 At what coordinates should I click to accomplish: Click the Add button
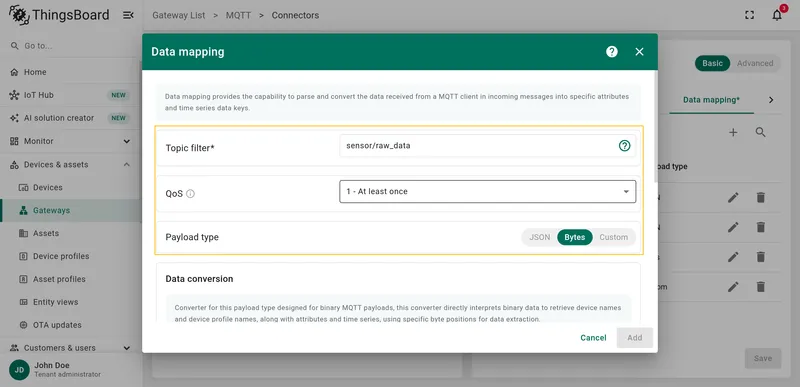click(635, 338)
